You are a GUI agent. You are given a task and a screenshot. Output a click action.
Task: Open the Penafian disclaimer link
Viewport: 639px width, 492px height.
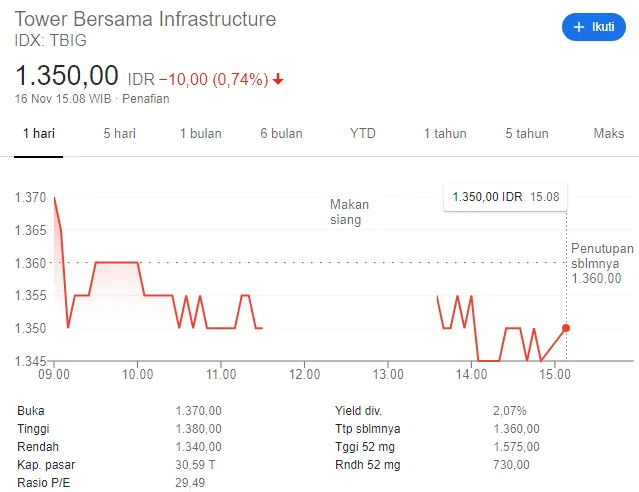click(x=147, y=98)
